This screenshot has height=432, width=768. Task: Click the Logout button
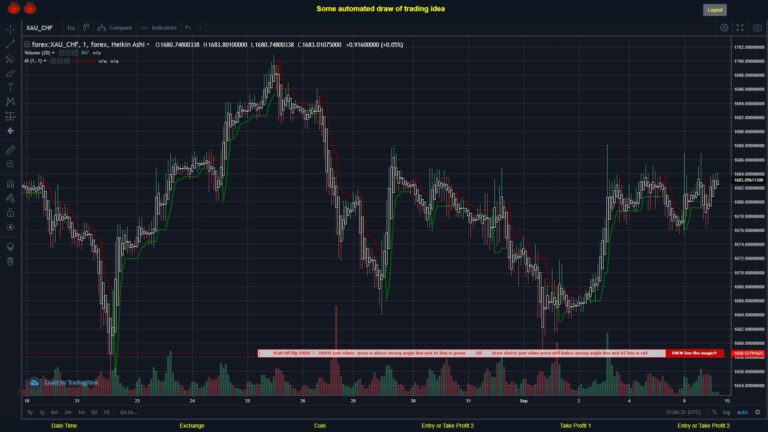click(x=715, y=10)
